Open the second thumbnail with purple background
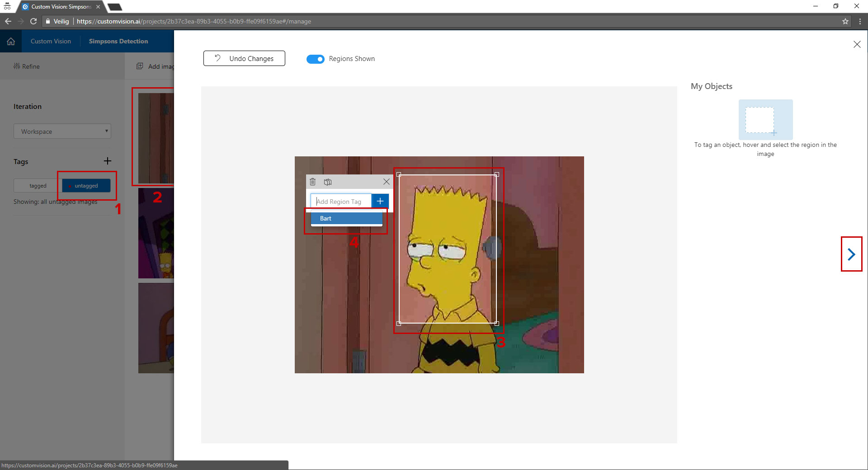Image resolution: width=868 pixels, height=470 pixels. 156,233
